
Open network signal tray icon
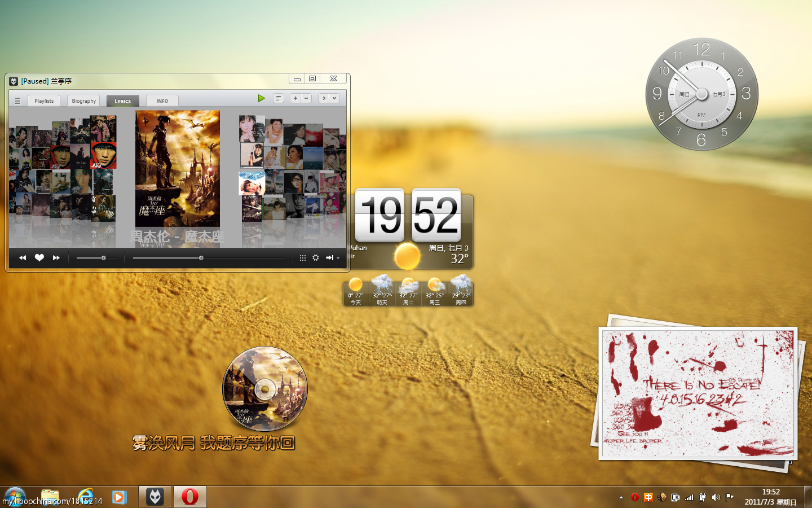[x=689, y=497]
